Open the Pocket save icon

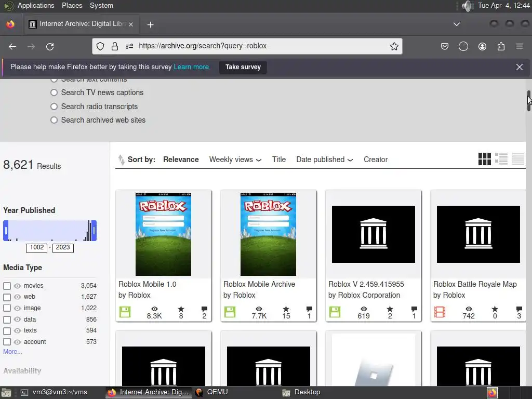click(x=445, y=46)
